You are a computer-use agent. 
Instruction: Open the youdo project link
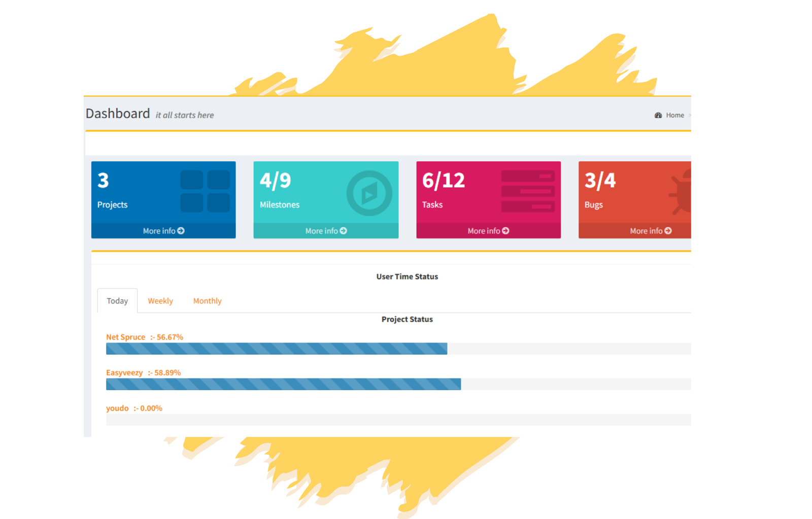[x=117, y=408]
